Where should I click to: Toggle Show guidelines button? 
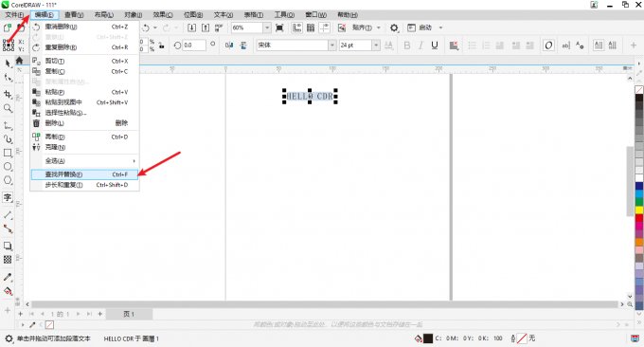[x=325, y=27]
